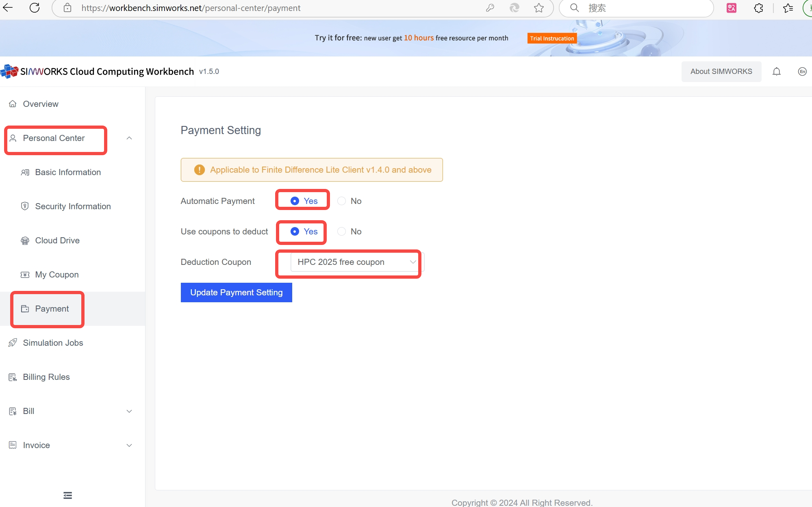Click the Cloud Drive icon

point(25,240)
